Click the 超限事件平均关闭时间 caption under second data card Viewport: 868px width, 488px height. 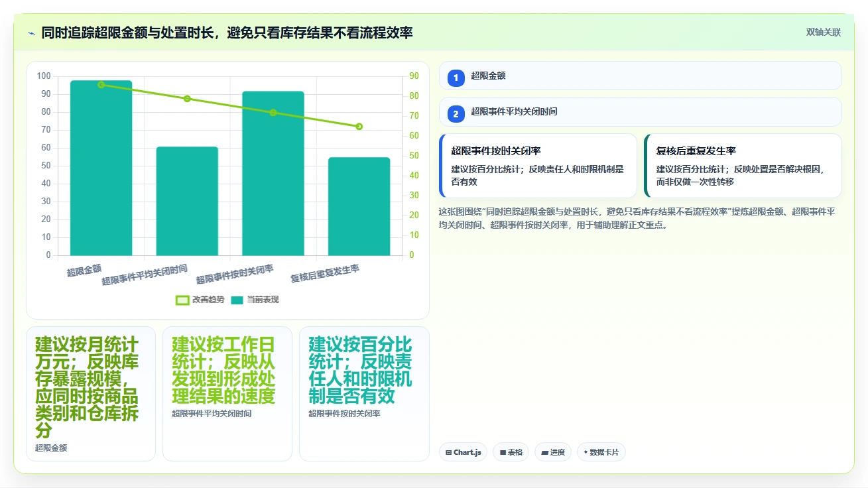(x=212, y=414)
